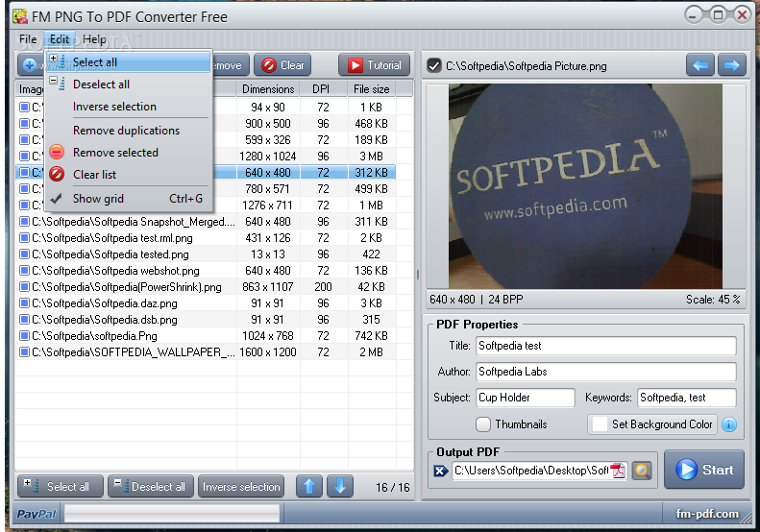The width and height of the screenshot is (760, 532).
Task: Toggle checkbox for Softpedia.daz.png
Action: [x=24, y=303]
